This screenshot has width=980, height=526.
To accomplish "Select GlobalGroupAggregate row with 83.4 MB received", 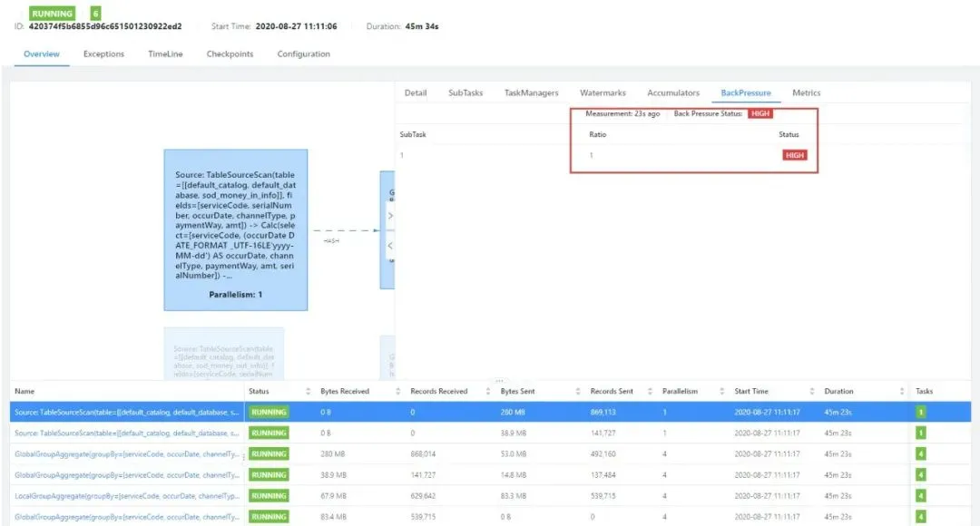I will coord(491,517).
